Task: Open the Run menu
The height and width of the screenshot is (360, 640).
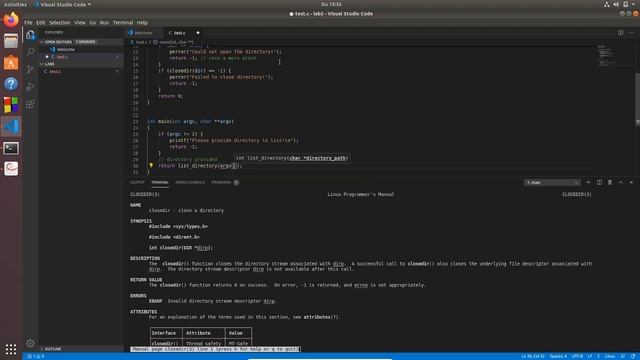Action: pyautogui.click(x=104, y=22)
